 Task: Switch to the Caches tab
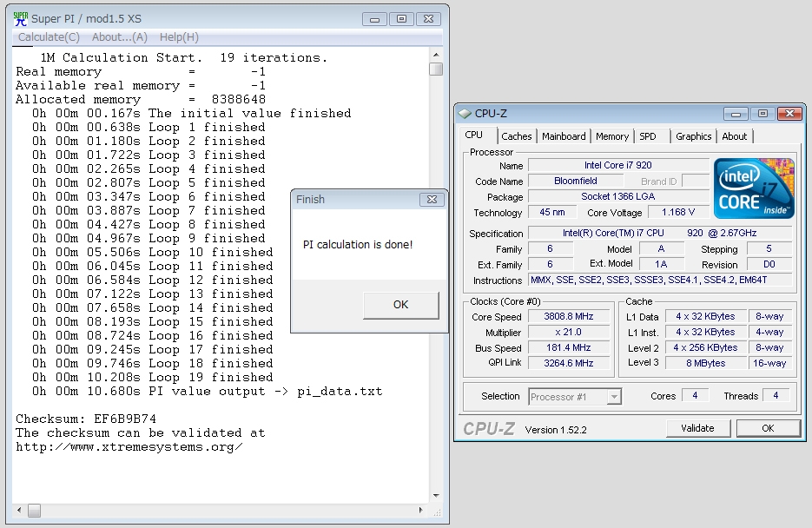[x=517, y=136]
